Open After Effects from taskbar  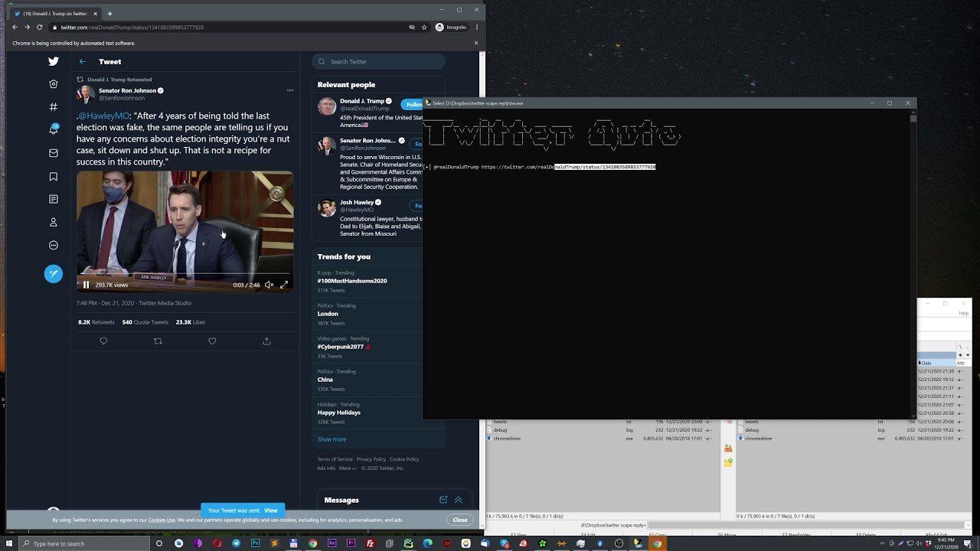[332, 543]
